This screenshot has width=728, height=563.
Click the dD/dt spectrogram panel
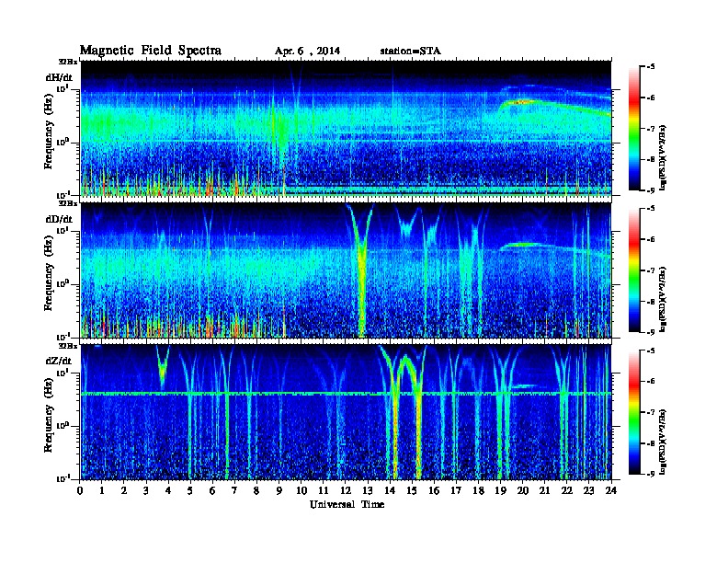click(346, 270)
